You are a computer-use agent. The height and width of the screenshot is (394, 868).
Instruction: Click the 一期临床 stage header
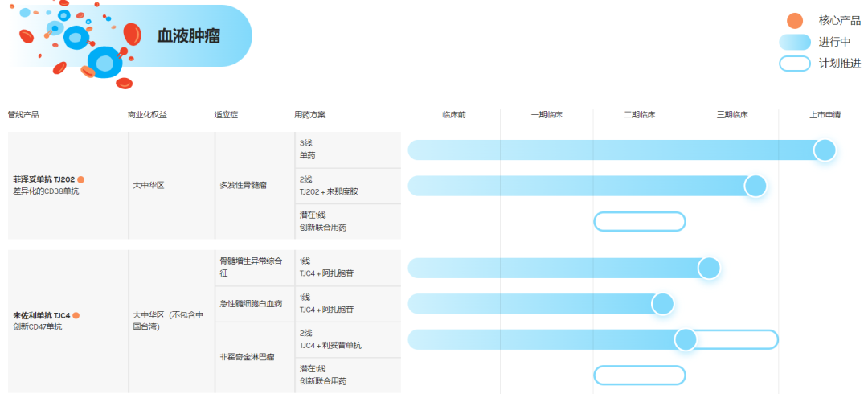[x=547, y=115]
